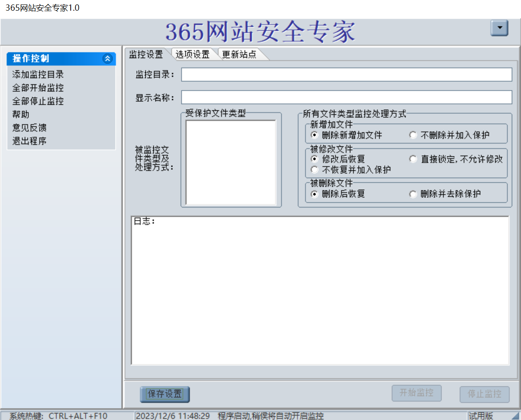Click the 开始监控 button
Image resolution: width=521 pixels, height=420 pixels.
click(417, 393)
